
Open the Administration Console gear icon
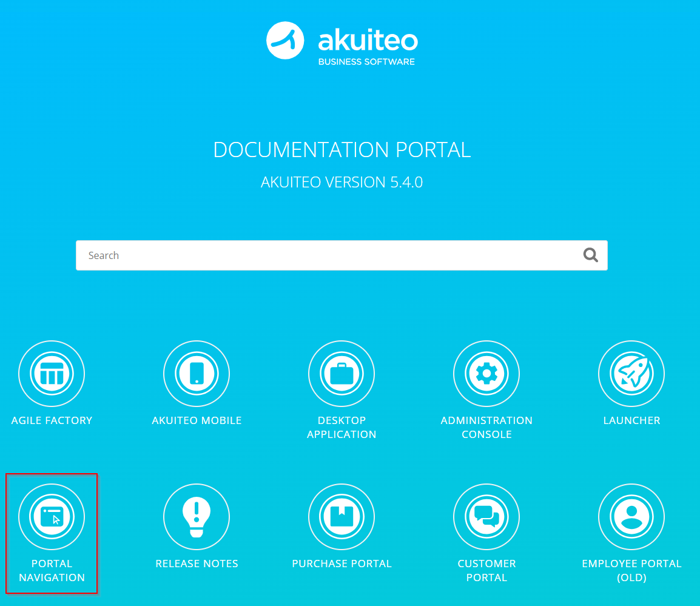click(486, 374)
